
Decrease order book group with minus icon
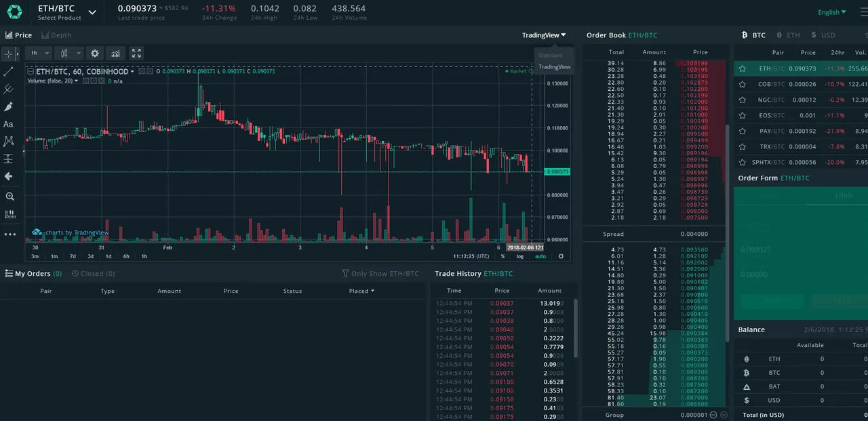point(715,415)
